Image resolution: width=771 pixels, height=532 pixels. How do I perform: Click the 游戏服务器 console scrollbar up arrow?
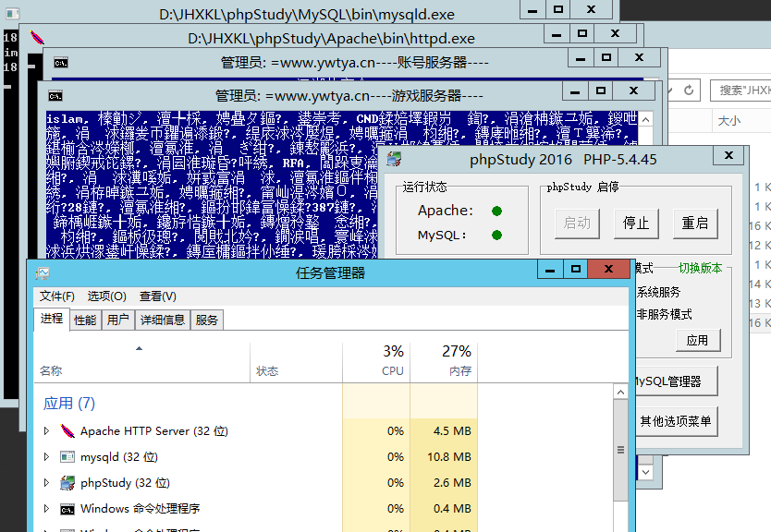click(646, 119)
